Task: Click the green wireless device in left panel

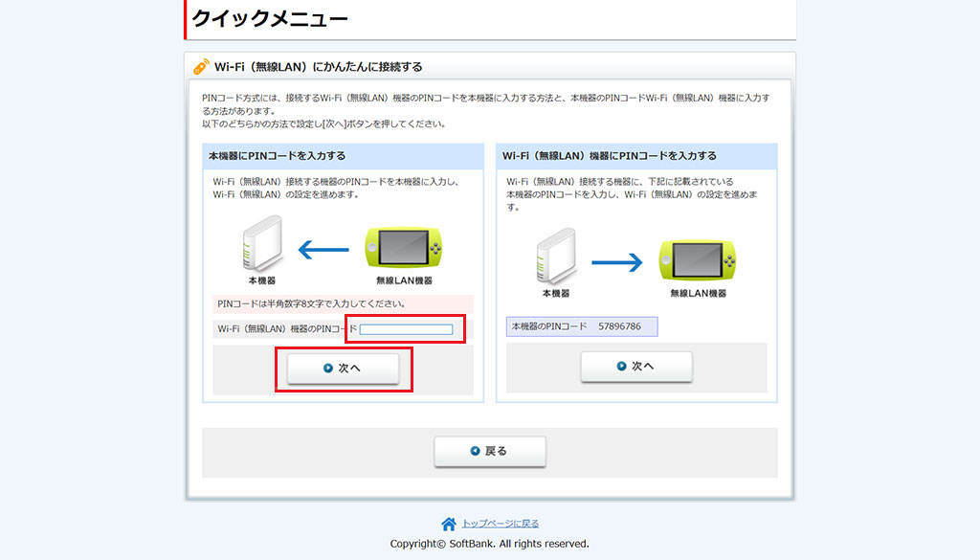Action: 403,248
